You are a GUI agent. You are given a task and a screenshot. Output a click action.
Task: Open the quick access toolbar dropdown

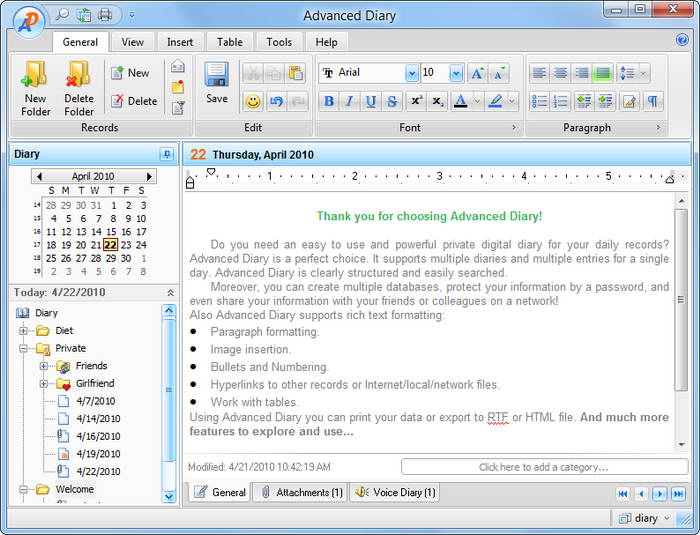132,15
